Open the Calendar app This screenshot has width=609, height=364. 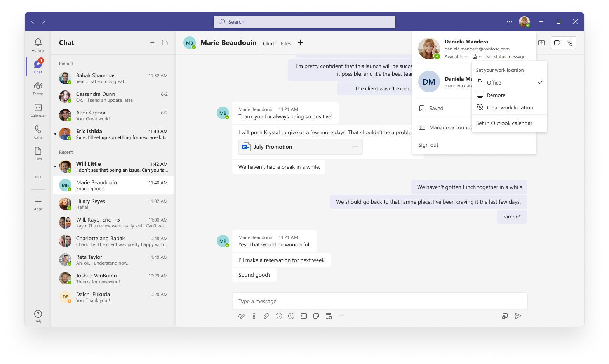38,110
